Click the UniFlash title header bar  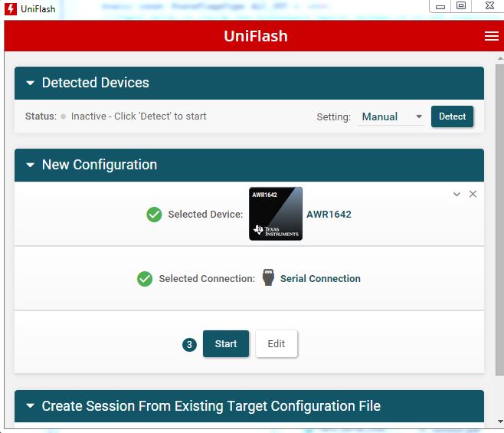pos(255,36)
